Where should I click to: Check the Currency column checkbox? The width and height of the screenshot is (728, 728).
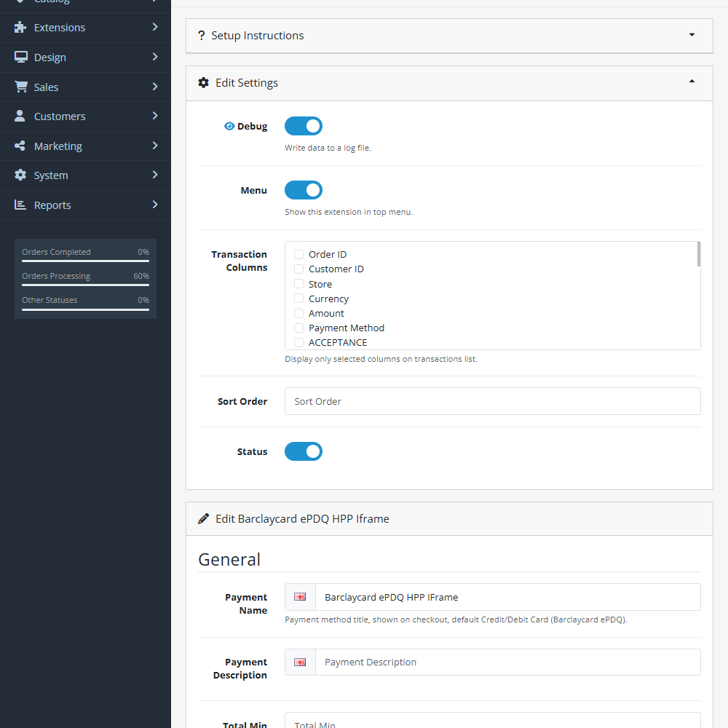299,298
